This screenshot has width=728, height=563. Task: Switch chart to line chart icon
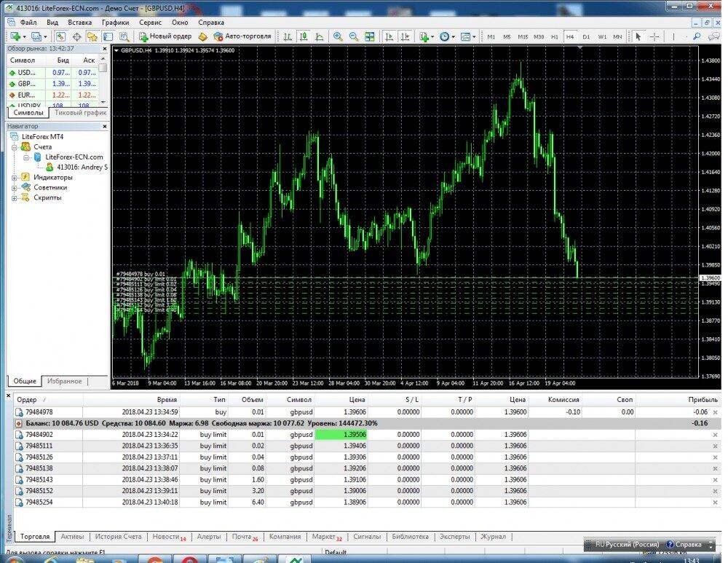tap(320, 36)
